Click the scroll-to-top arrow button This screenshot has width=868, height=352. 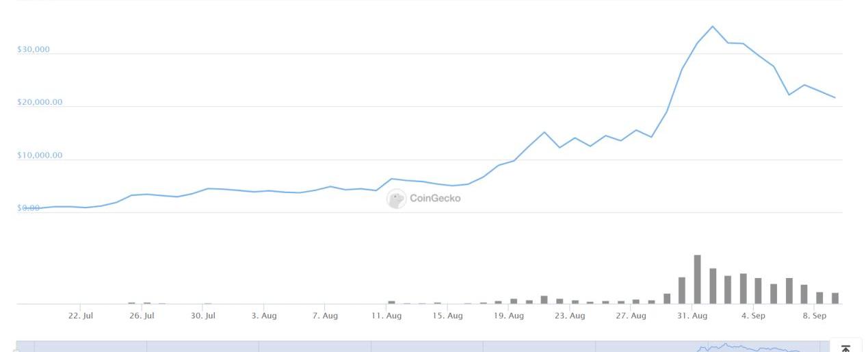pos(845,348)
